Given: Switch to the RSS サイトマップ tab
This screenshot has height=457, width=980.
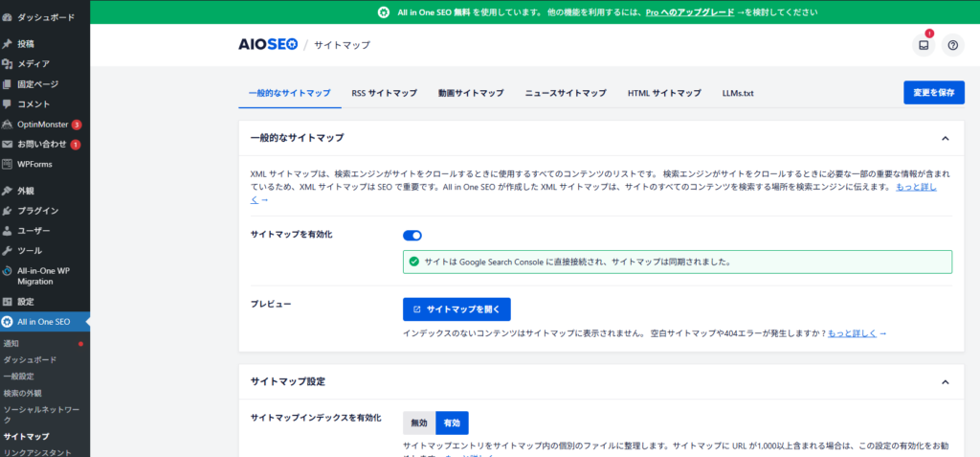Looking at the screenshot, I should click(x=384, y=93).
